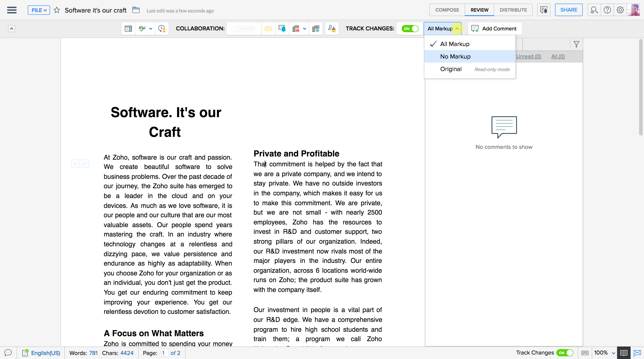Open the version history clock icon
This screenshot has width=644, height=359.
pos(162,28)
